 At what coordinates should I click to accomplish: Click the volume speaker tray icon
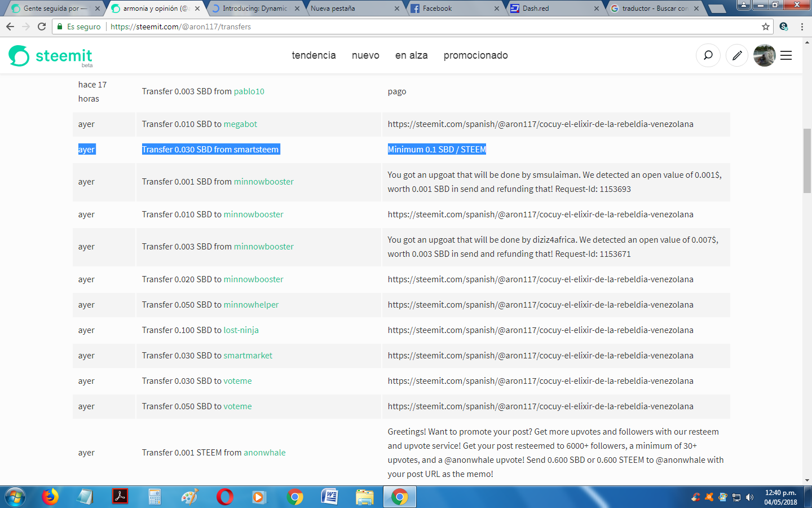pos(749,497)
